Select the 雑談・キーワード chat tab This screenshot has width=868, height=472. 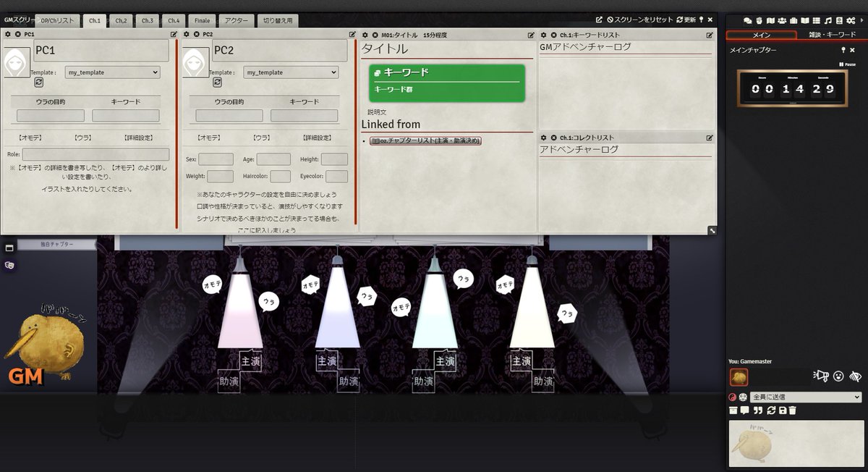tap(832, 35)
